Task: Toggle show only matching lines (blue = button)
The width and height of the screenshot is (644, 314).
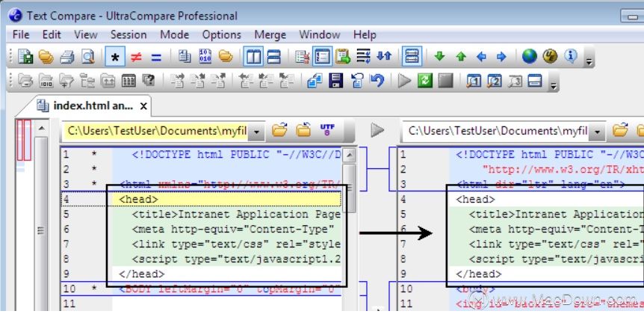Action: (x=156, y=57)
